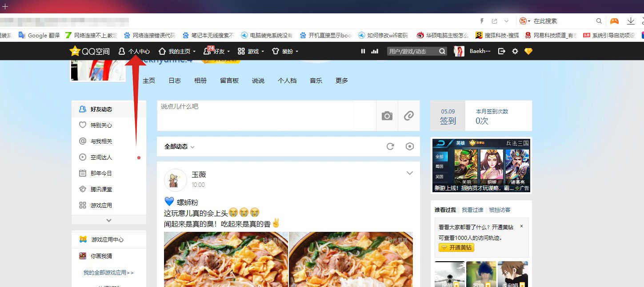This screenshot has width=644, height=287.
Task: Open the 如何修改wifi密码 bookmark
Action: pyautogui.click(x=383, y=35)
